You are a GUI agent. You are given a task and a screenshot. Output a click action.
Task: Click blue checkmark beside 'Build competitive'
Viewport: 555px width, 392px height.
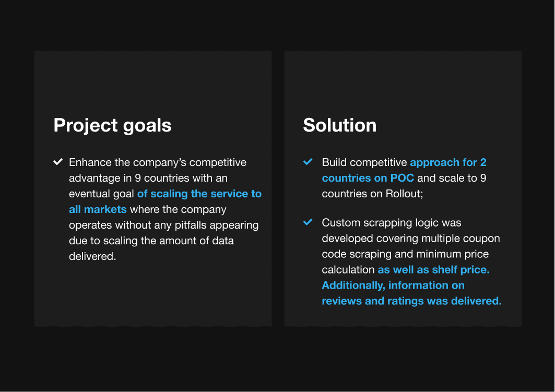pyautogui.click(x=308, y=162)
